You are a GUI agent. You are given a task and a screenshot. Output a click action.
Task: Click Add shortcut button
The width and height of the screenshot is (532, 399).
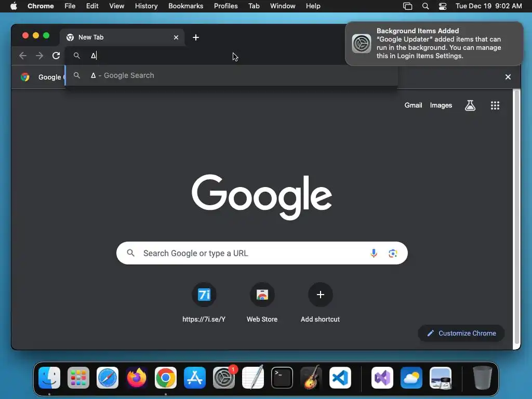[320, 303]
